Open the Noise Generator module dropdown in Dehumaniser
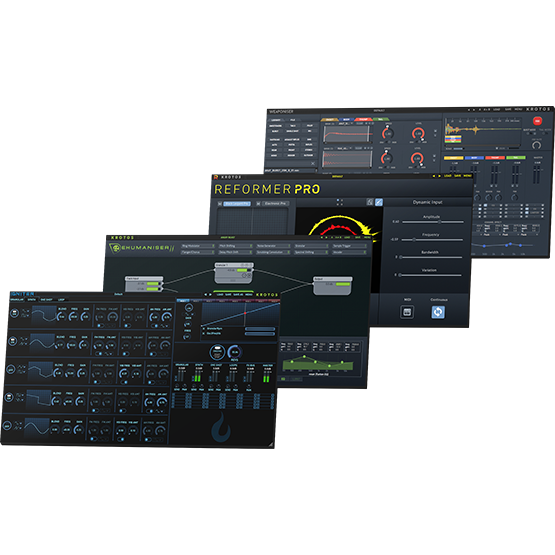The width and height of the screenshot is (555, 555). pos(273,246)
